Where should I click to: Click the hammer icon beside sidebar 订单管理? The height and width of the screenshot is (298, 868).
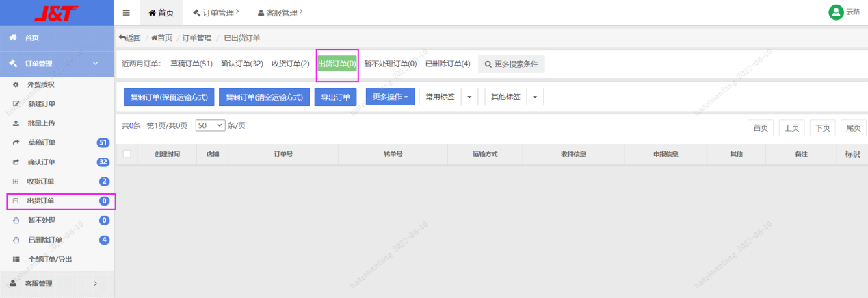12,64
